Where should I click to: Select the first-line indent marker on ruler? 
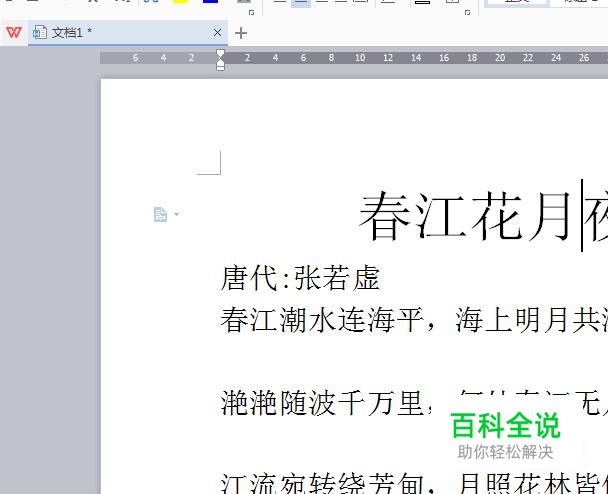220,54
